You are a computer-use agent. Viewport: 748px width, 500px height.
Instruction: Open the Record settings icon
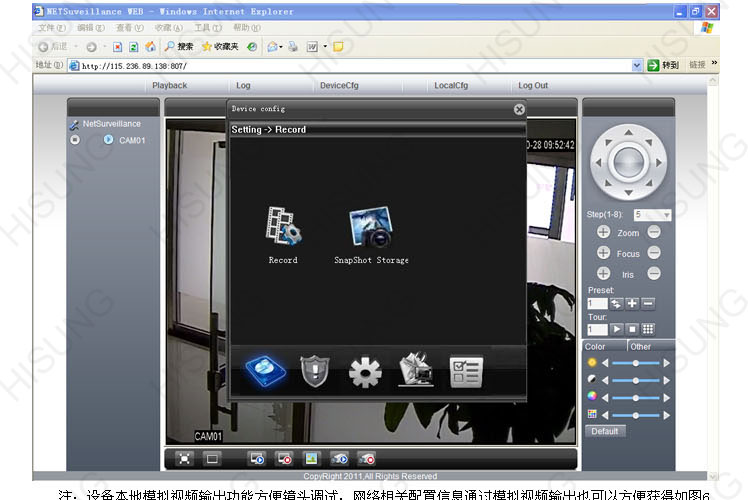click(x=283, y=227)
